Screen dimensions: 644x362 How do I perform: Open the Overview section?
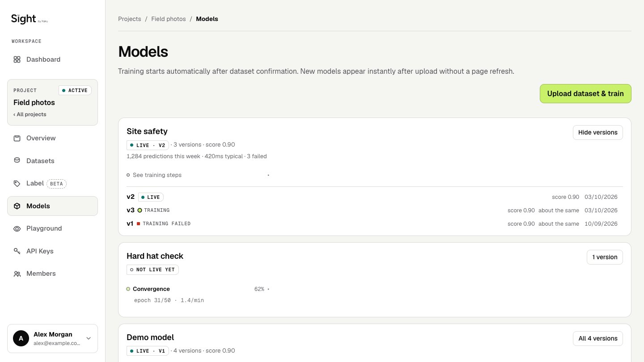[x=52, y=138]
